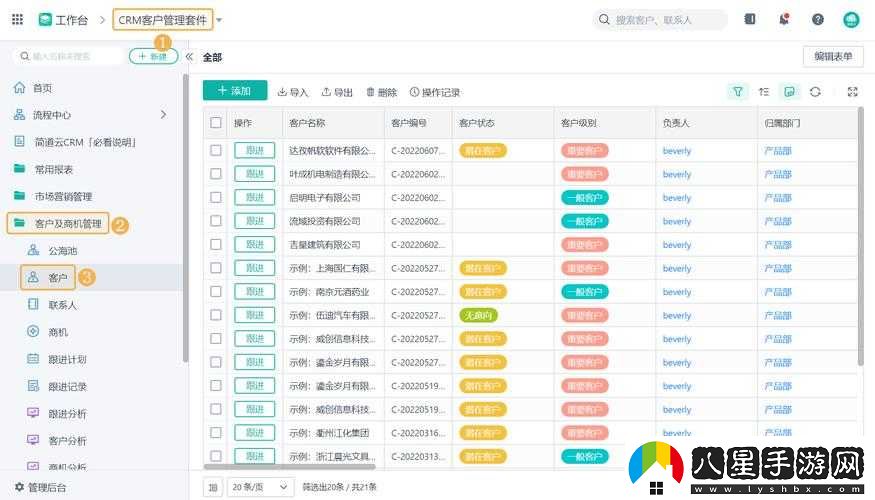875x500 pixels.
Task: Enter fullscreen table view
Action: click(x=852, y=91)
